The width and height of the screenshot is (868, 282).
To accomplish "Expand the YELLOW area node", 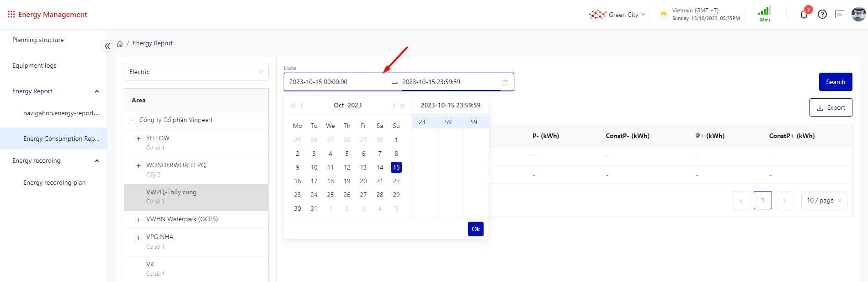I will [138, 138].
